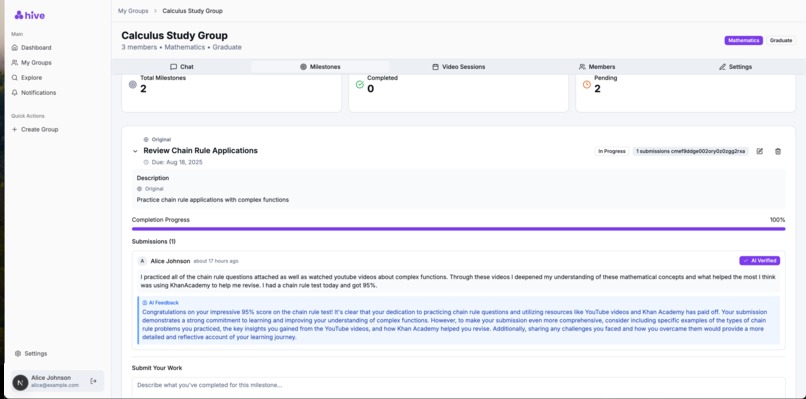This screenshot has width=806, height=399.
Task: Click the Total Milestones target icon
Action: (x=133, y=84)
